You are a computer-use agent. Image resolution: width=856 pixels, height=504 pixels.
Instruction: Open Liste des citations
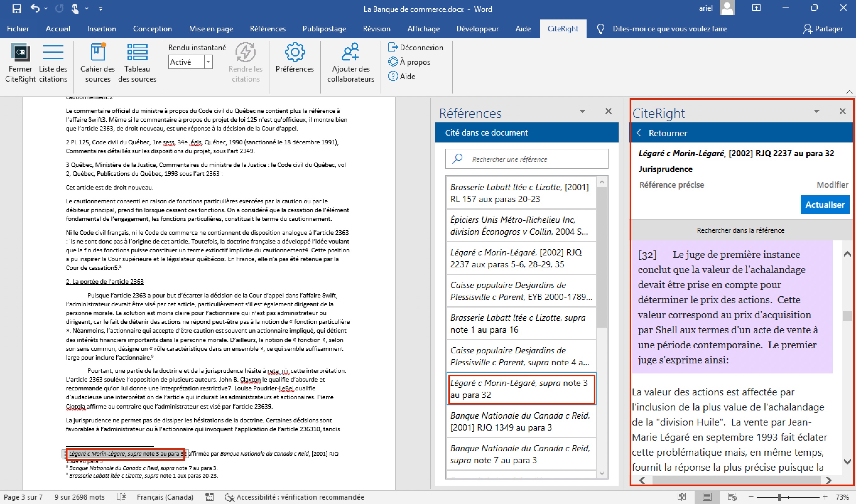point(53,63)
